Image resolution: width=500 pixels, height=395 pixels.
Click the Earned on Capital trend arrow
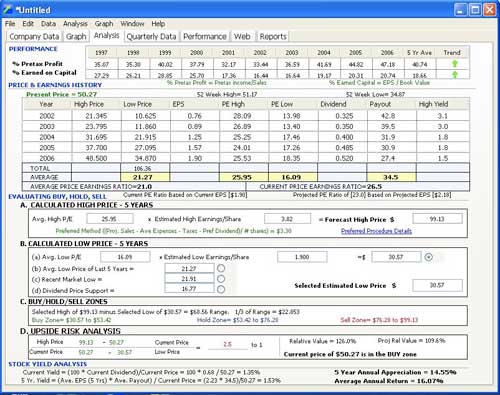point(454,75)
